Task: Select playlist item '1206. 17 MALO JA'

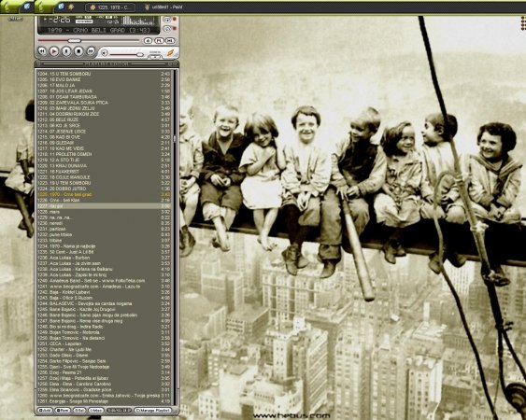Action: click(x=104, y=85)
